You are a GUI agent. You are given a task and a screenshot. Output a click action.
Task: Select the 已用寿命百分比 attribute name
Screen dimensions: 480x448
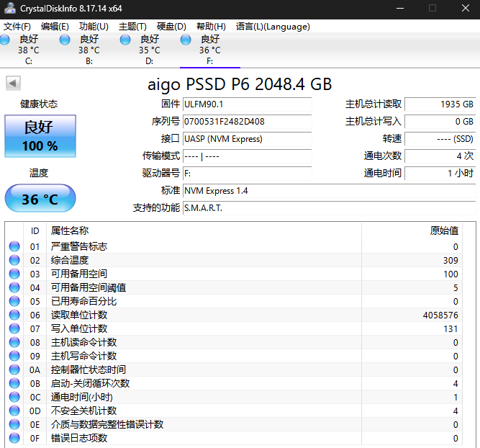[x=84, y=301]
